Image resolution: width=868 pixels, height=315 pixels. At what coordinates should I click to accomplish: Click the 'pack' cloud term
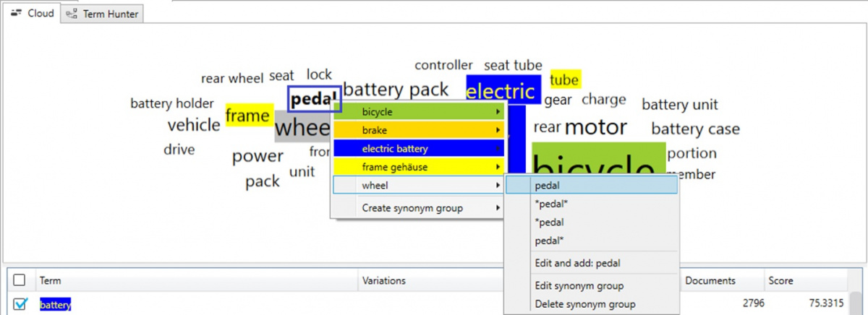point(263,181)
